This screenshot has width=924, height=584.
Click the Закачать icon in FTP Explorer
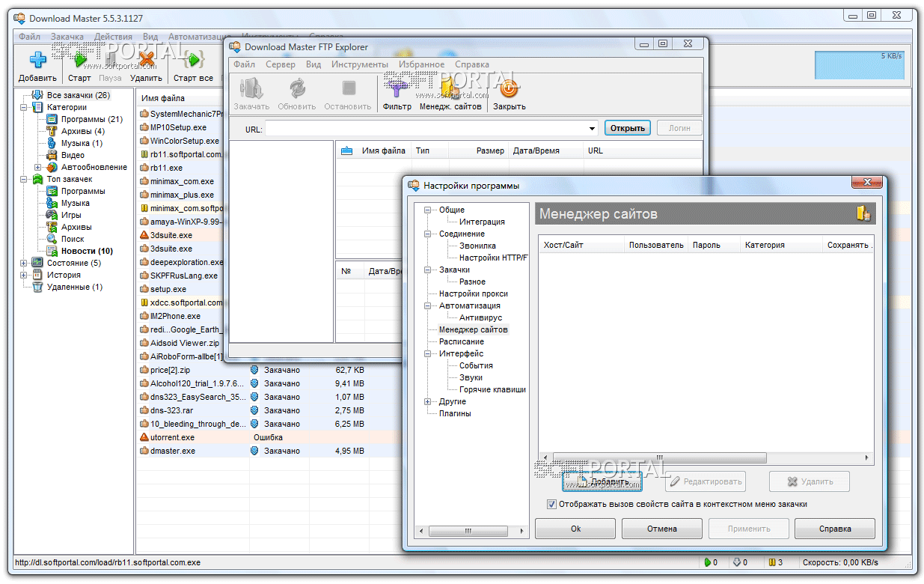pos(251,88)
